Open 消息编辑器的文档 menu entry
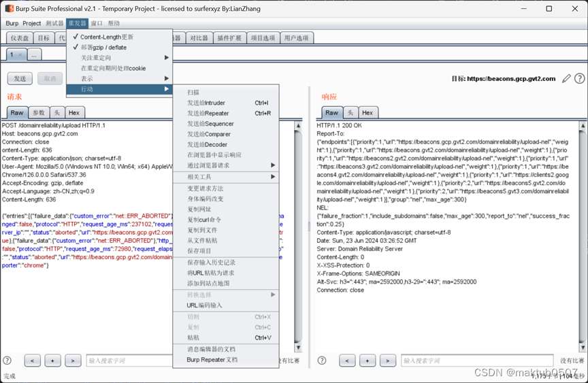The width and height of the screenshot is (588, 383). (226, 349)
